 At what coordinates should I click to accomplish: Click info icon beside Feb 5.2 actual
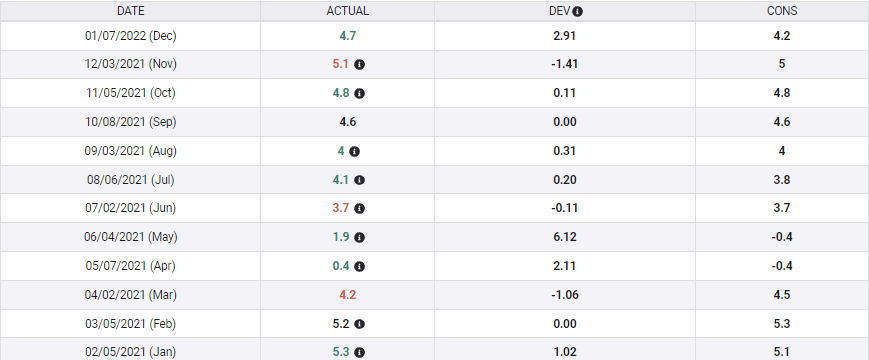pos(359,324)
